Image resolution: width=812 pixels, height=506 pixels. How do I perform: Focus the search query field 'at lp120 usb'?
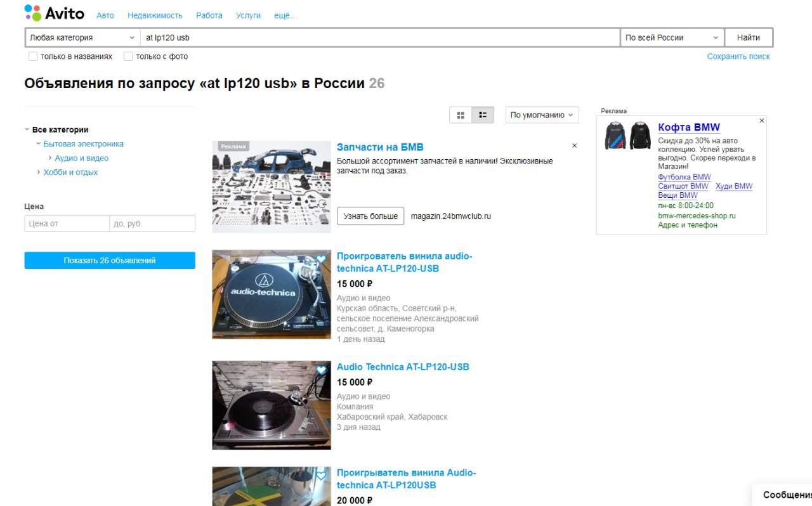[380, 37]
